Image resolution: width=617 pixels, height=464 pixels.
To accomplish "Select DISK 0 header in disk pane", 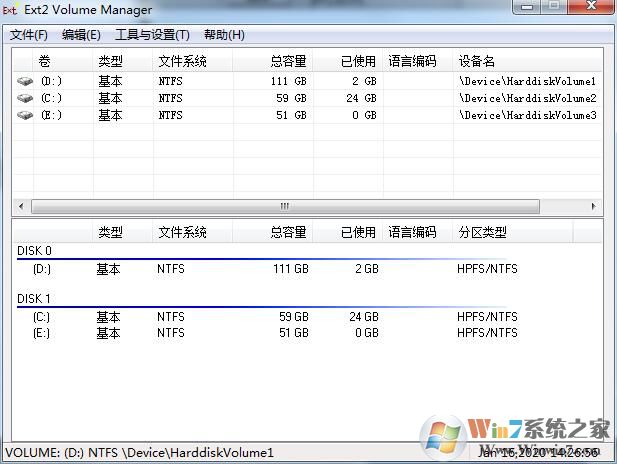I will coord(34,251).
